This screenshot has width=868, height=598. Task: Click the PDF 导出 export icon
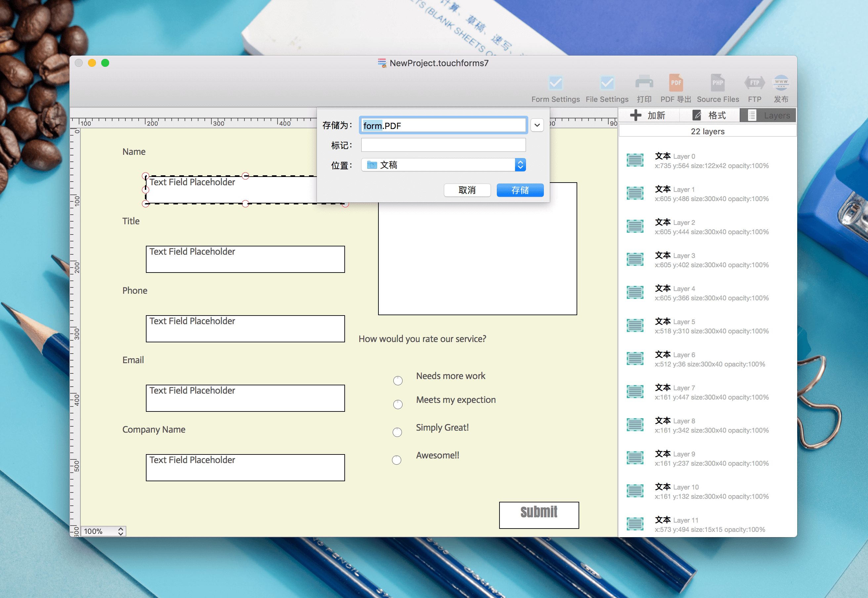(x=676, y=83)
